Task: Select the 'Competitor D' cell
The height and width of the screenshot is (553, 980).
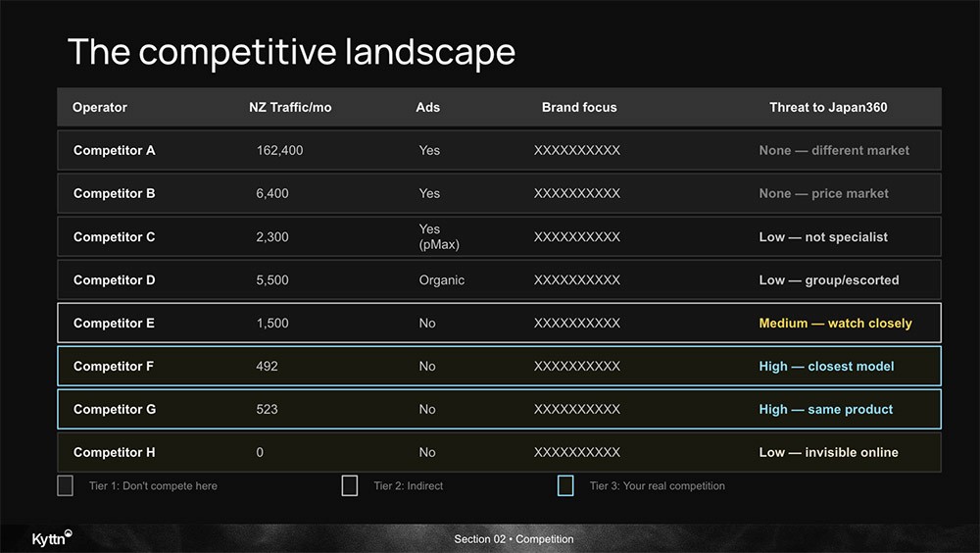Action: pos(115,280)
